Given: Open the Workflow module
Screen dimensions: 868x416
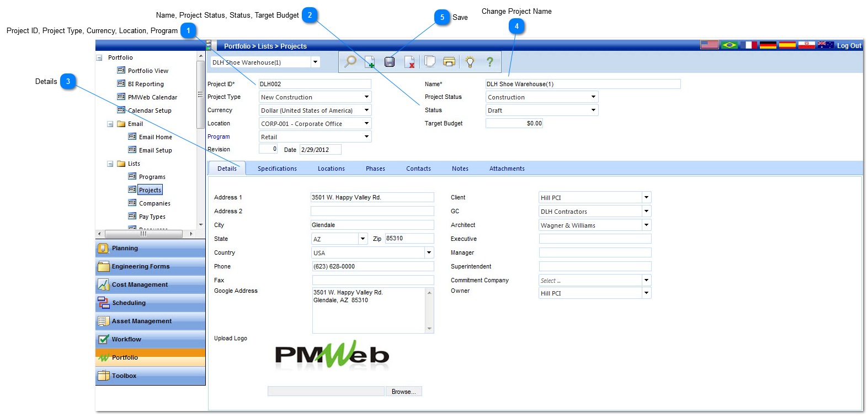Looking at the screenshot, I should click(x=150, y=340).
